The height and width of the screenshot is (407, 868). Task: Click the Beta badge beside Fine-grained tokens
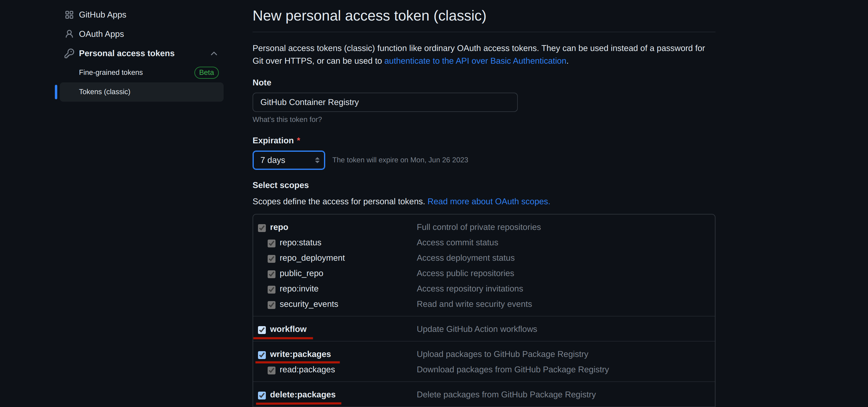click(206, 72)
